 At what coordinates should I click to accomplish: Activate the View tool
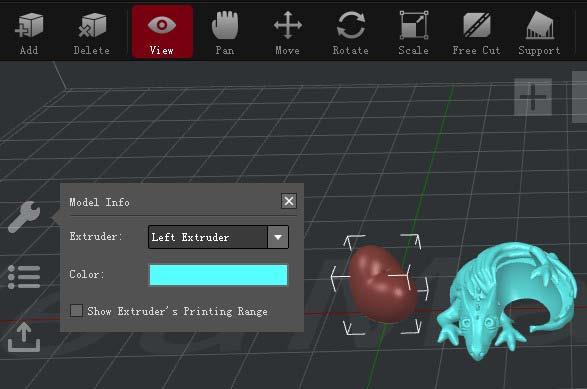coord(162,32)
